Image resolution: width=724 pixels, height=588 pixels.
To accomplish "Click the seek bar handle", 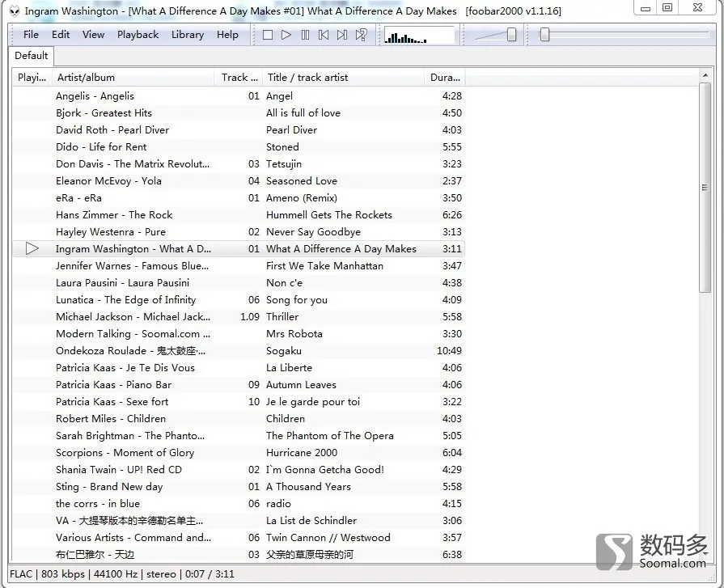I will pos(545,35).
